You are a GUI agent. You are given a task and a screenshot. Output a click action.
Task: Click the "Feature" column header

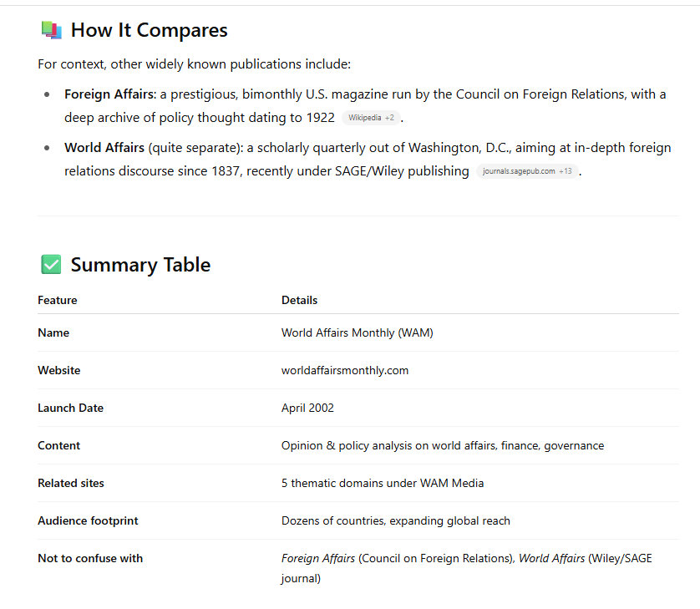(x=58, y=300)
